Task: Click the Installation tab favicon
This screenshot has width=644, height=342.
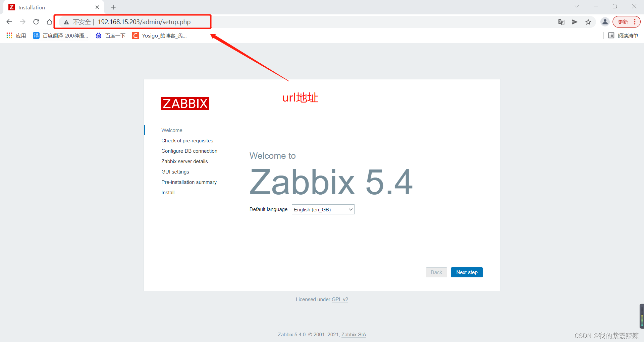Action: pyautogui.click(x=12, y=7)
